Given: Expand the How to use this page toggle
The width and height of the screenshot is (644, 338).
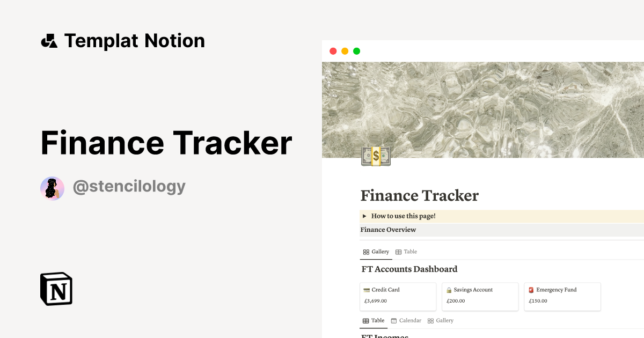Looking at the screenshot, I should pos(365,216).
